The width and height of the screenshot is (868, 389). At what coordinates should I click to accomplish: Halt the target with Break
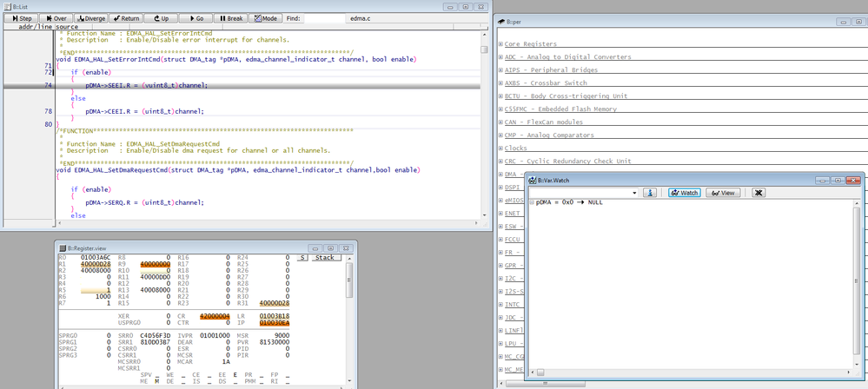point(229,18)
